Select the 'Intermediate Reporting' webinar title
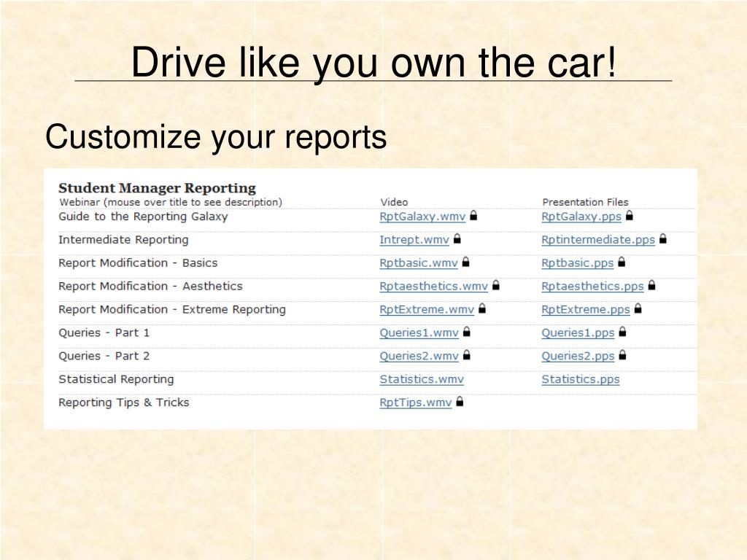Image resolution: width=747 pixels, height=560 pixels. pos(123,239)
